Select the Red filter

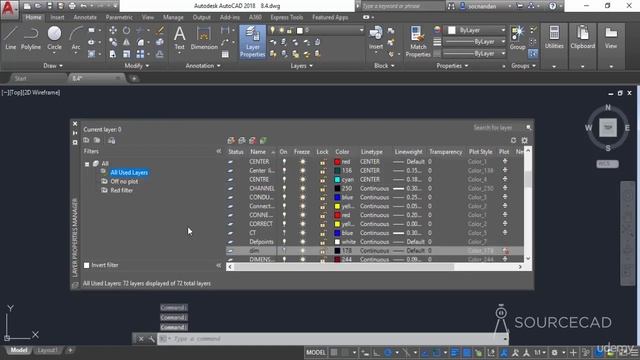pos(121,190)
